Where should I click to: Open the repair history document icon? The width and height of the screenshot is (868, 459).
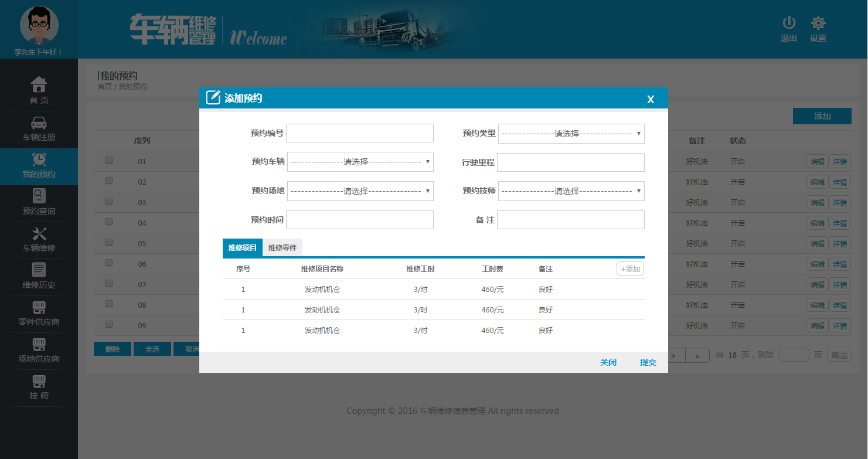click(39, 270)
